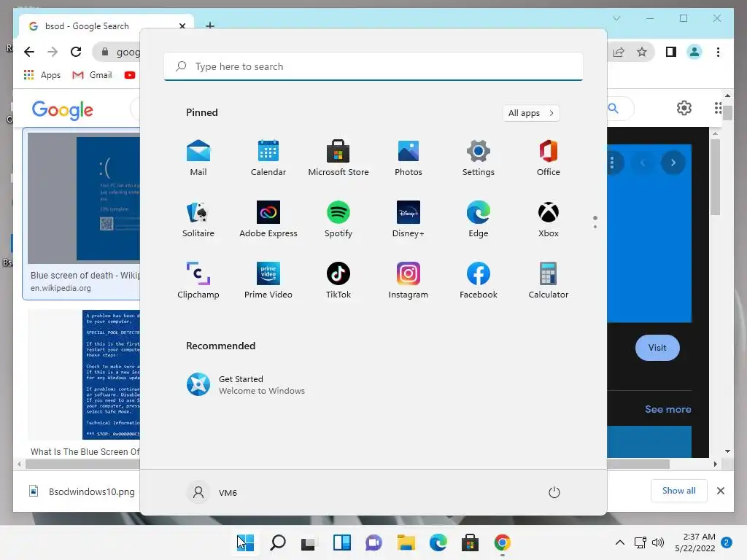The image size is (747, 560).
Task: Expand the All apps list
Action: pos(531,113)
